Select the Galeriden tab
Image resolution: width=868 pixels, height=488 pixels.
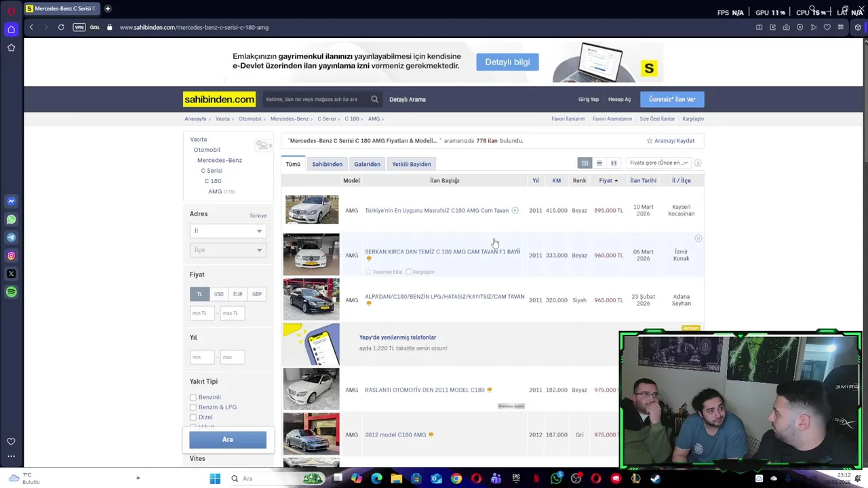tap(367, 164)
